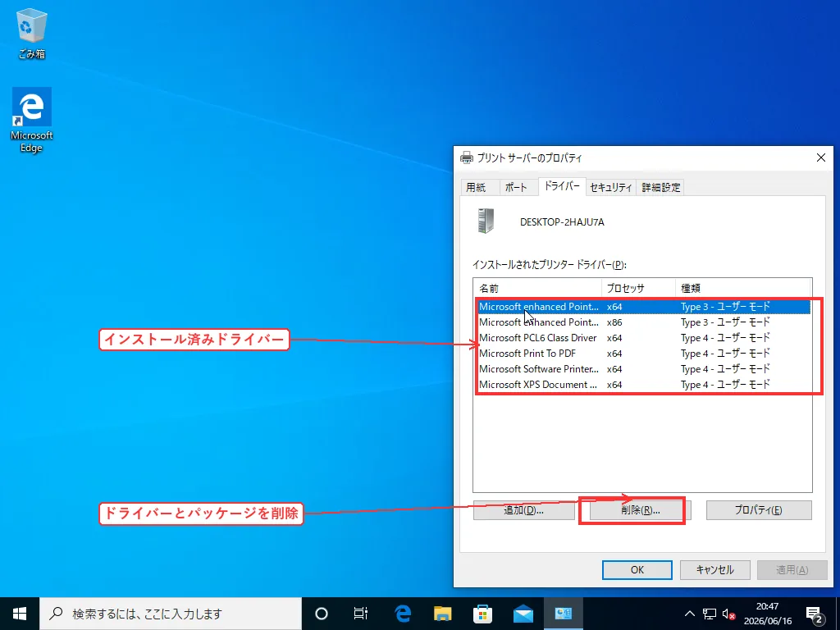Click the 追加(D)... button

coord(524,510)
